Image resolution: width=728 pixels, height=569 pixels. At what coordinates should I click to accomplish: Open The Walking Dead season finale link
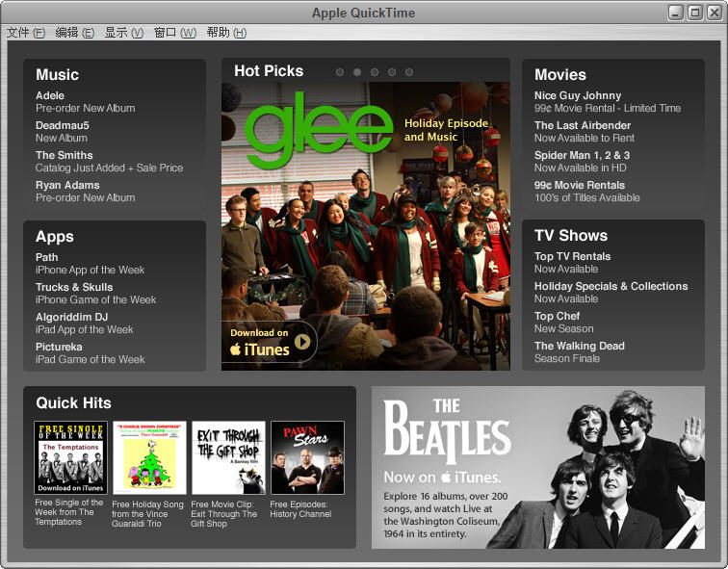[x=580, y=346]
